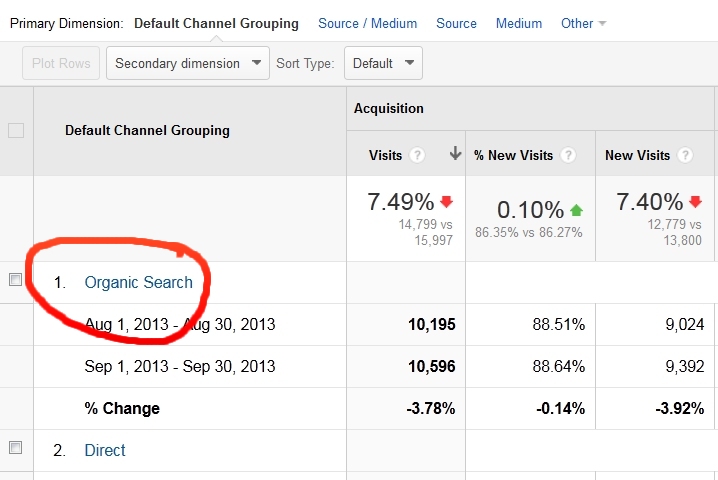Expand the Other primary dimension menu
This screenshot has height=480, width=718.
pyautogui.click(x=583, y=23)
